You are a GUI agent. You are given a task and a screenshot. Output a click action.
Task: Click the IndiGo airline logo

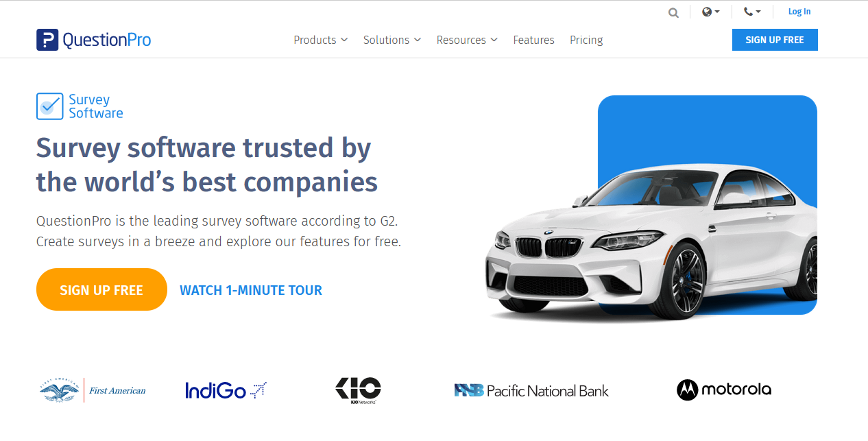pyautogui.click(x=226, y=390)
